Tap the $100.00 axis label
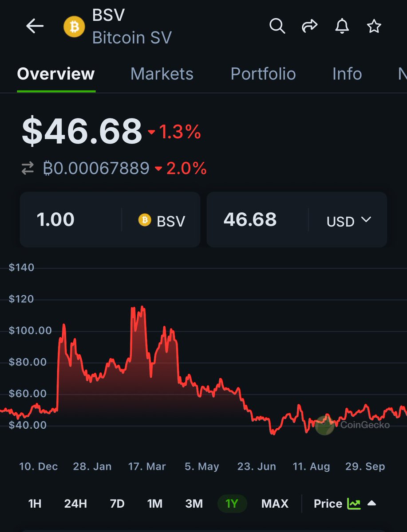The image size is (407, 532). tap(30, 331)
